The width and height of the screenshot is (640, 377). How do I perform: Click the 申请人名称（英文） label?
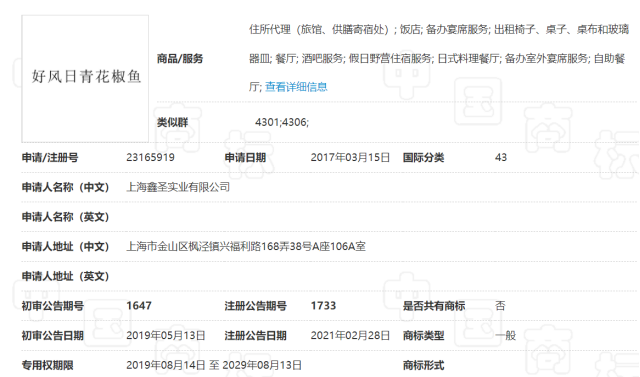click(x=65, y=217)
